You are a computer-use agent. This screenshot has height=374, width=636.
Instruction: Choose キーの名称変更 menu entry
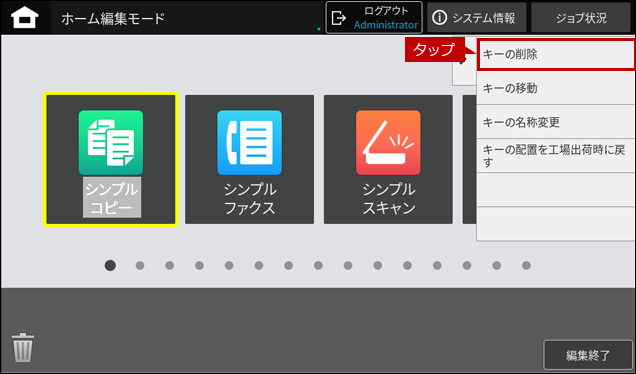556,122
